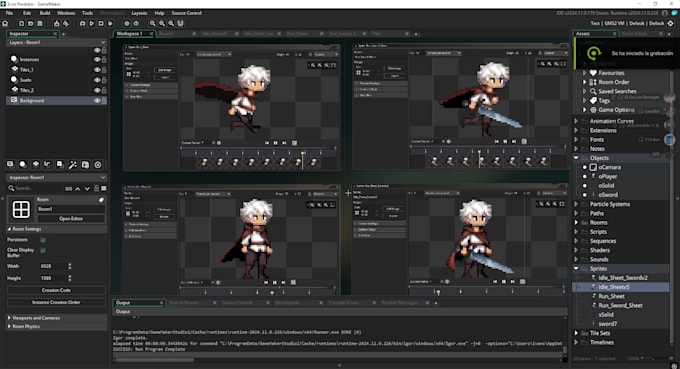The width and height of the screenshot is (680, 369).
Task: Pause the running sword sprite animation
Action: point(505,141)
